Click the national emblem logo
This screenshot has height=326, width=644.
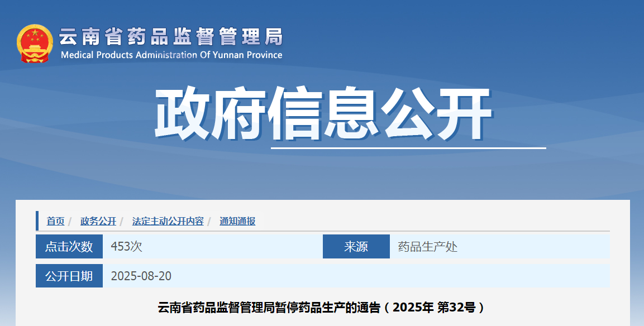click(x=35, y=44)
